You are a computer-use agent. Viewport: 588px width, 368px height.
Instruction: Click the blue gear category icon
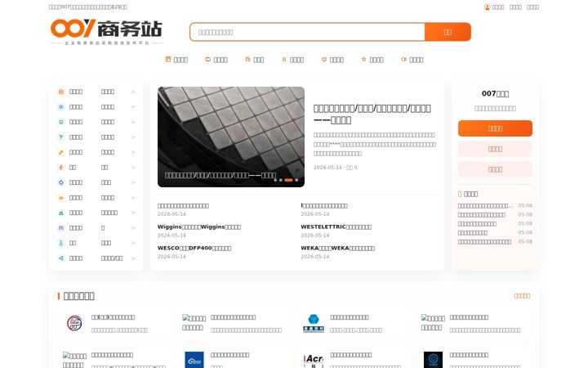(x=61, y=182)
